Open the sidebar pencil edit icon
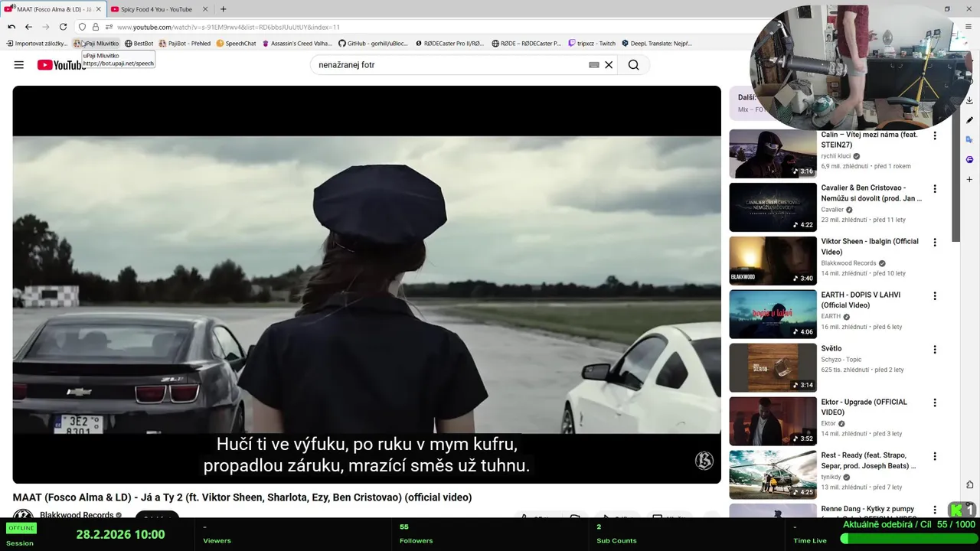Screen dimensions: 980x551 coord(969,120)
